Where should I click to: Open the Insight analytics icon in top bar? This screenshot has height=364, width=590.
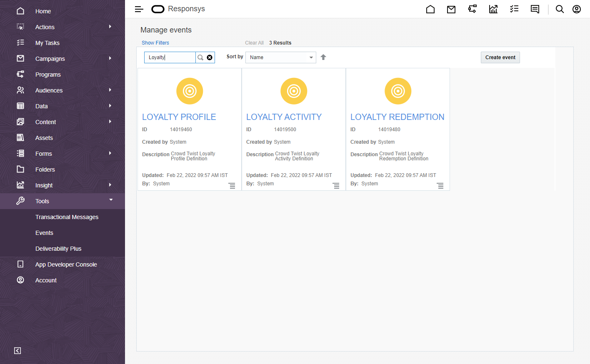click(x=493, y=9)
